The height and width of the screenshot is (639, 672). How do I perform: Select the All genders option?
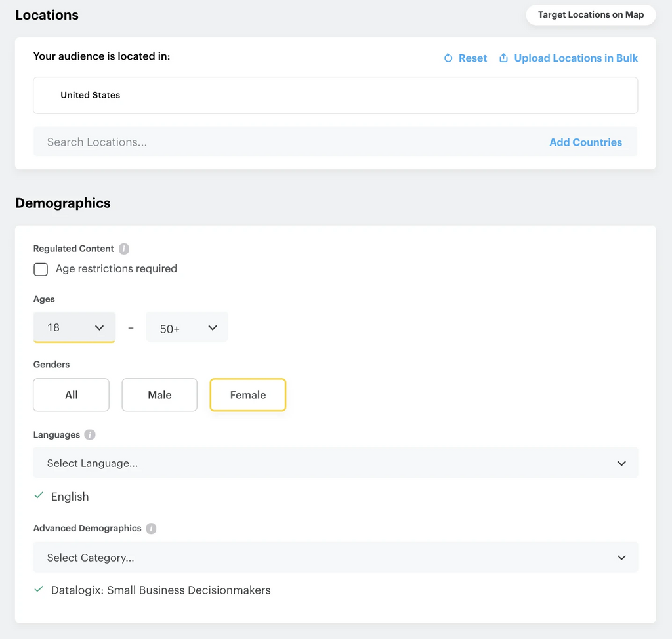tap(71, 395)
